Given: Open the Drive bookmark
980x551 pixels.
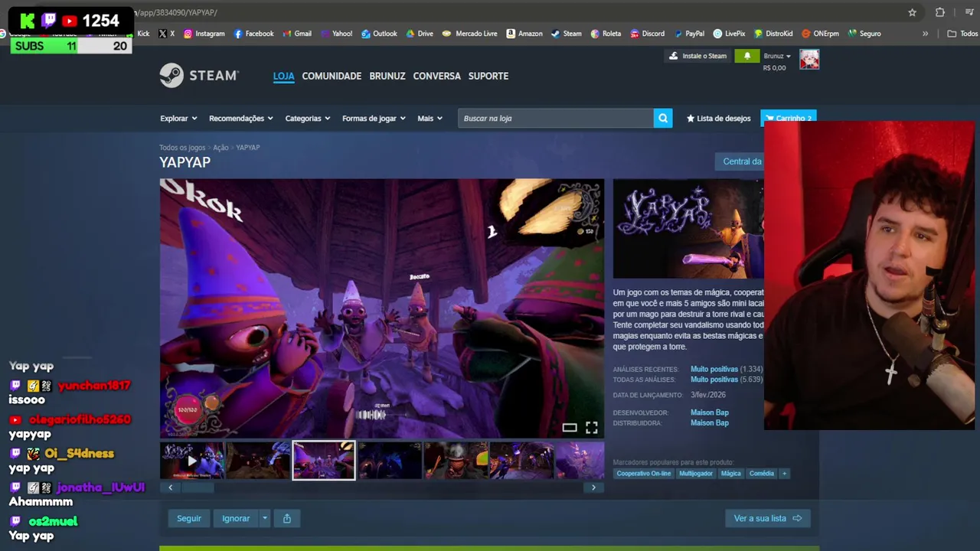Looking at the screenshot, I should coord(420,34).
